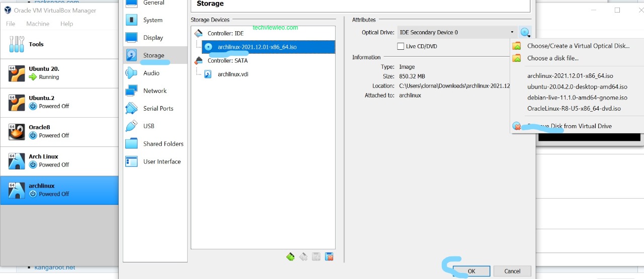Image resolution: width=644 pixels, height=279 pixels.
Task: Click the remove selected storage attachment icon
Action: (x=330, y=257)
